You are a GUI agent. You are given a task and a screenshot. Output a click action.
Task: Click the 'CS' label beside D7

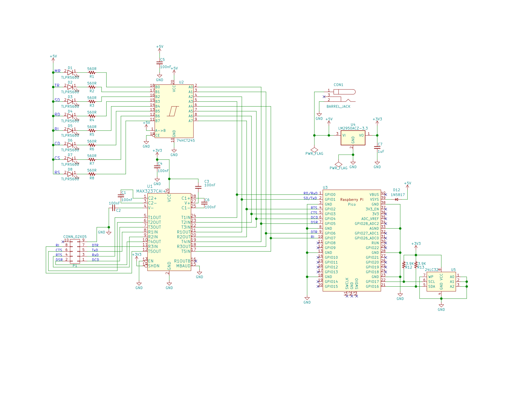[x=57, y=158]
